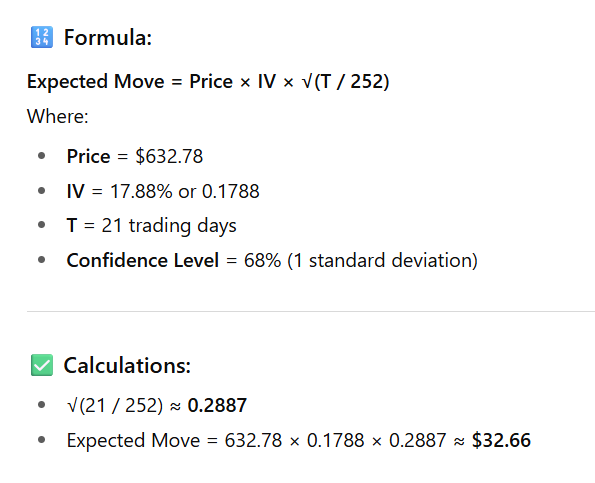
Task: Click the bold IV label
Action: point(76,191)
